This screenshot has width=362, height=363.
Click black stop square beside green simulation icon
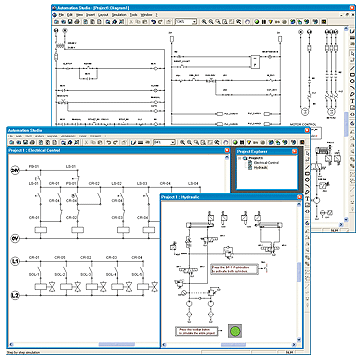coord(242,142)
